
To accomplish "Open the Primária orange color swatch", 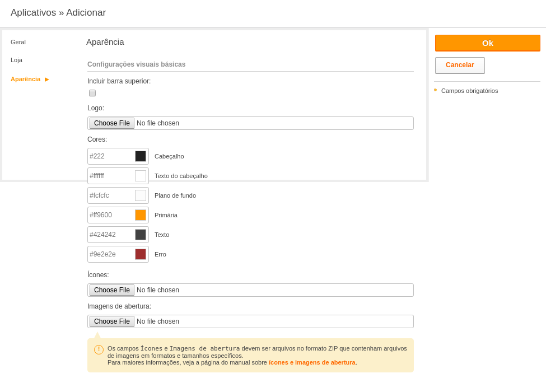I will [x=141, y=215].
